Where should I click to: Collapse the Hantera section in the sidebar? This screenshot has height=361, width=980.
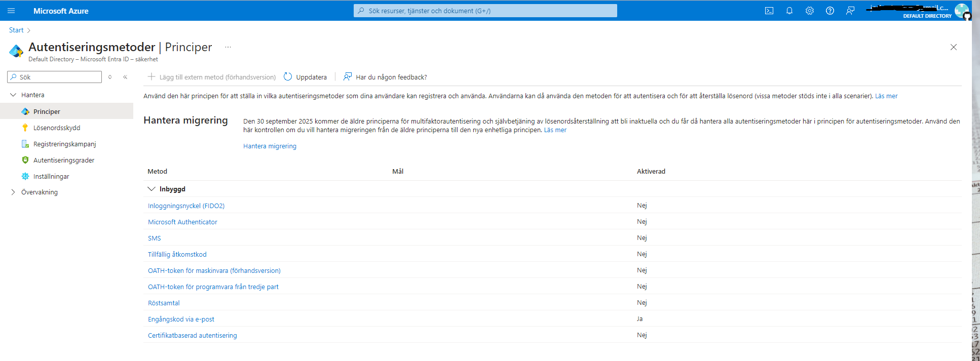click(x=13, y=95)
